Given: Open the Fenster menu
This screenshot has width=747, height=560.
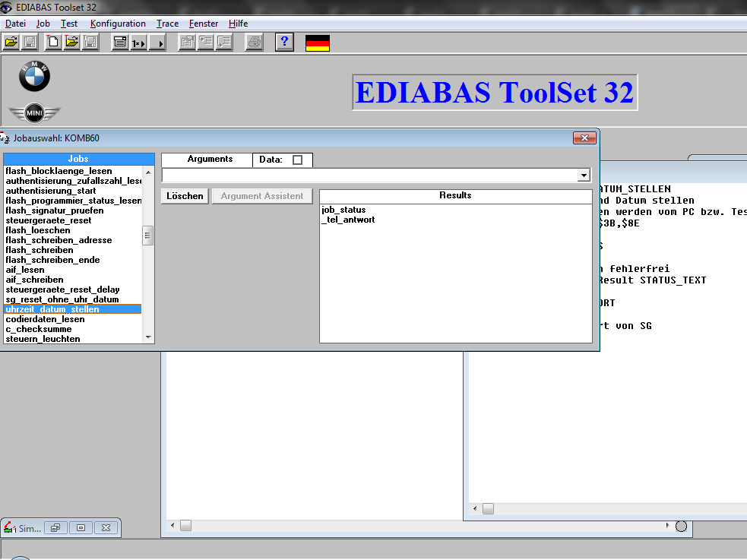Looking at the screenshot, I should [204, 24].
